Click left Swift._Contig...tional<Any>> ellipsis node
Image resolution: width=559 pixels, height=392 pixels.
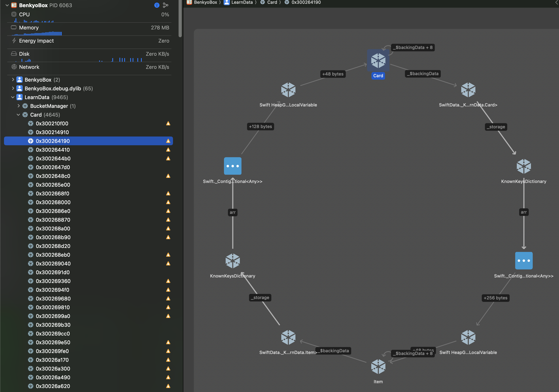[x=233, y=166]
